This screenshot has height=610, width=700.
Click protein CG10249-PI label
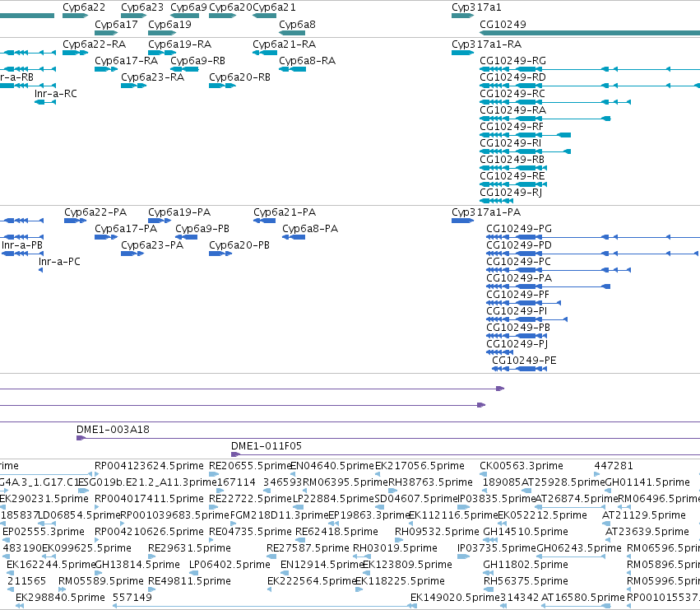[517, 310]
